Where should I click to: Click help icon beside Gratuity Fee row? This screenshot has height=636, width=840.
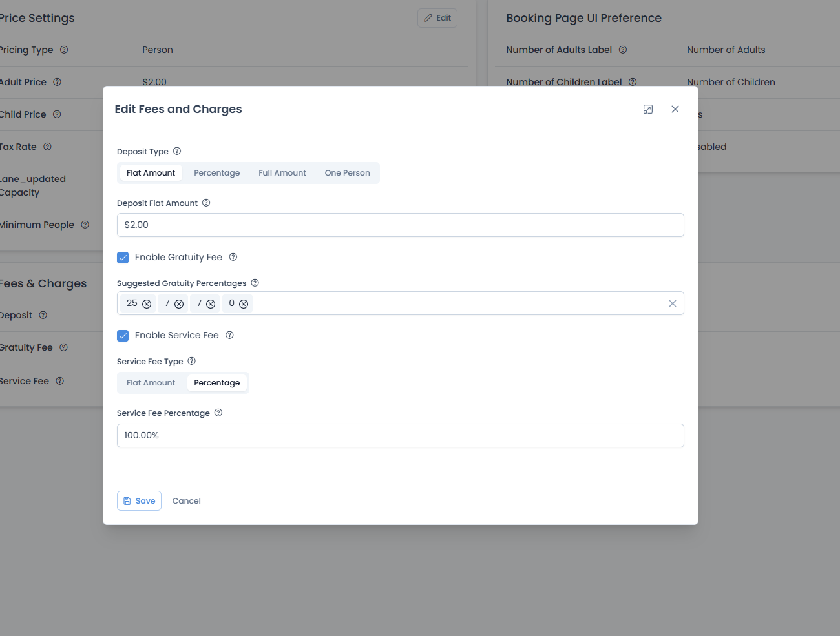click(x=63, y=347)
